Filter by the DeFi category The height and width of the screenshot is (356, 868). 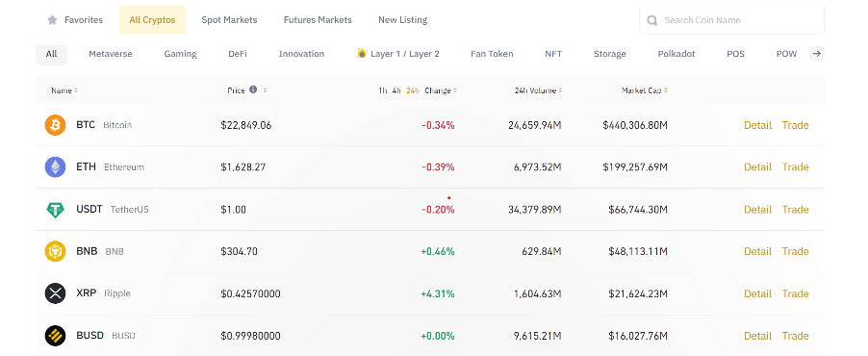pyautogui.click(x=238, y=54)
